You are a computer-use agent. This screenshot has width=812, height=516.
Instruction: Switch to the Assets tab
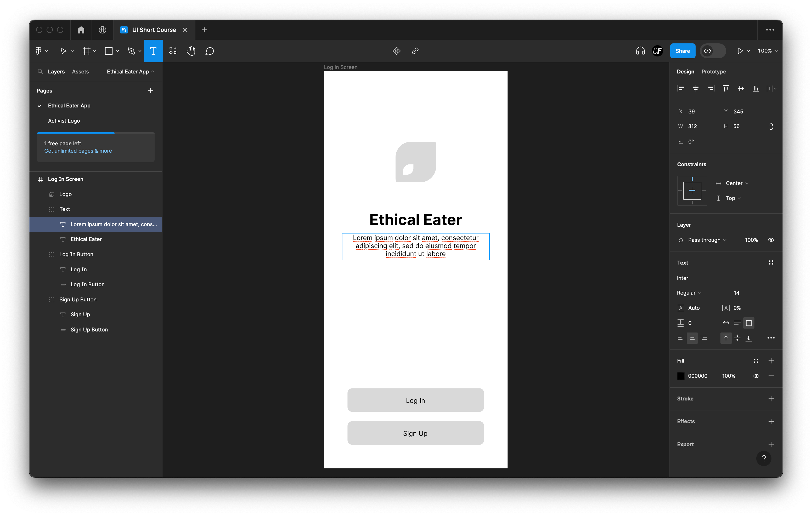80,71
